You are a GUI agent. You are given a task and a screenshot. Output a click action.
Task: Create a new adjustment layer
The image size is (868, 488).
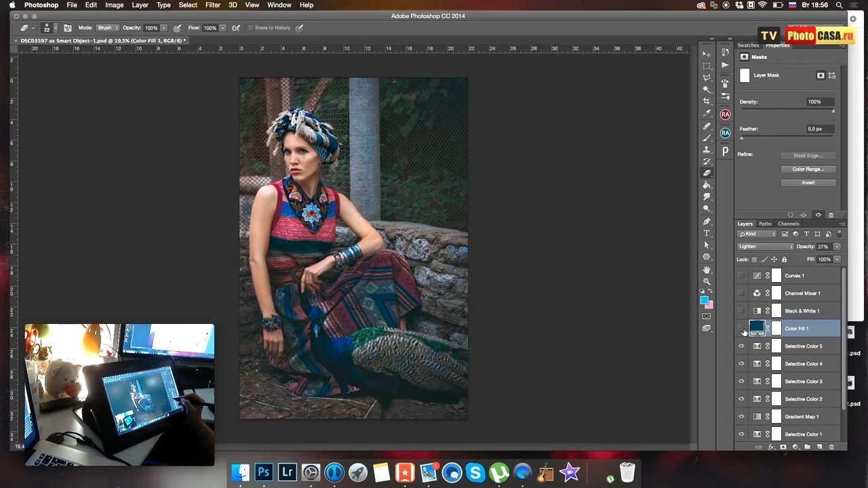point(795,447)
